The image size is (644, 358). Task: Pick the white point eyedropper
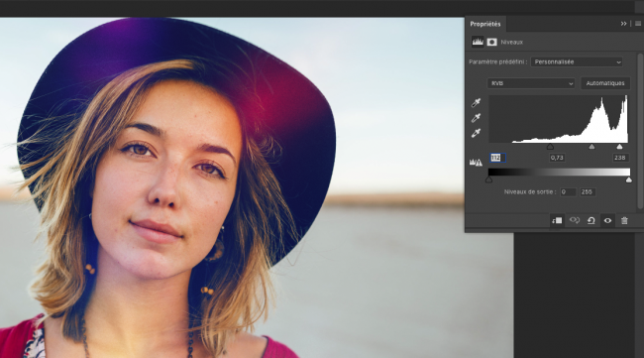click(x=476, y=133)
